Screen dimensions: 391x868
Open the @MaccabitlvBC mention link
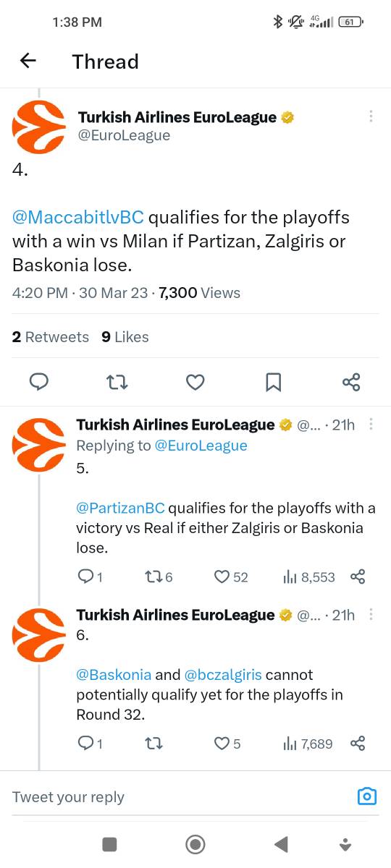[78, 217]
